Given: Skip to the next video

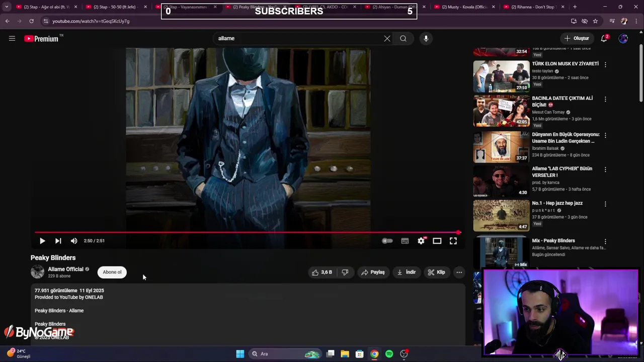Looking at the screenshot, I should tap(58, 241).
